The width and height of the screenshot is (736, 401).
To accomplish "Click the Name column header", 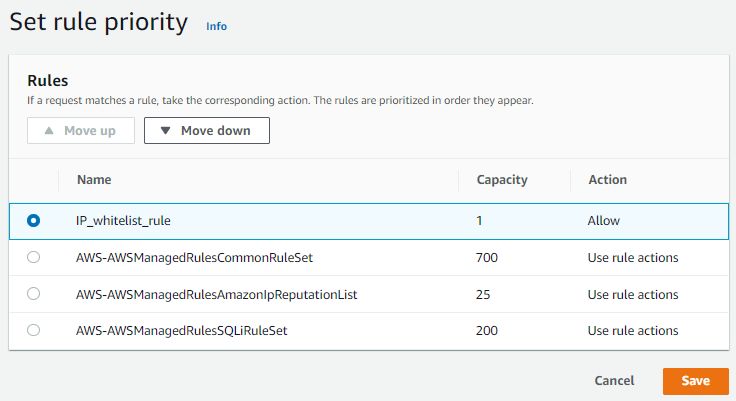I will 94,180.
